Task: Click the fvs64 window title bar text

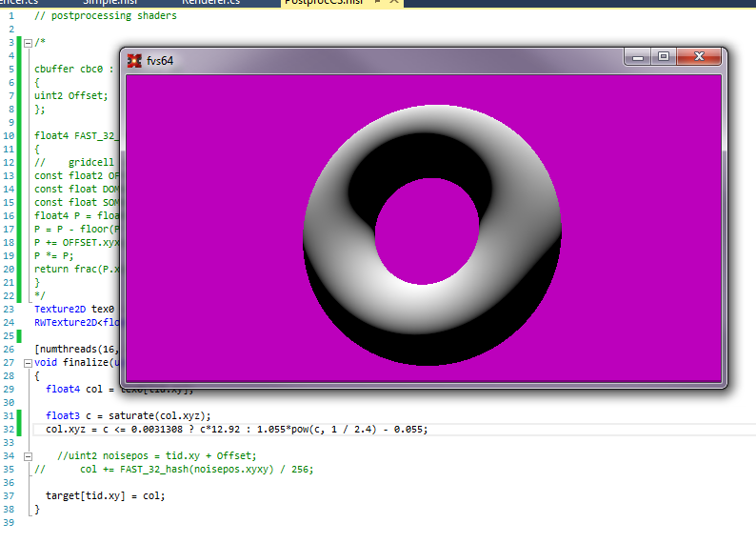Action: click(160, 61)
